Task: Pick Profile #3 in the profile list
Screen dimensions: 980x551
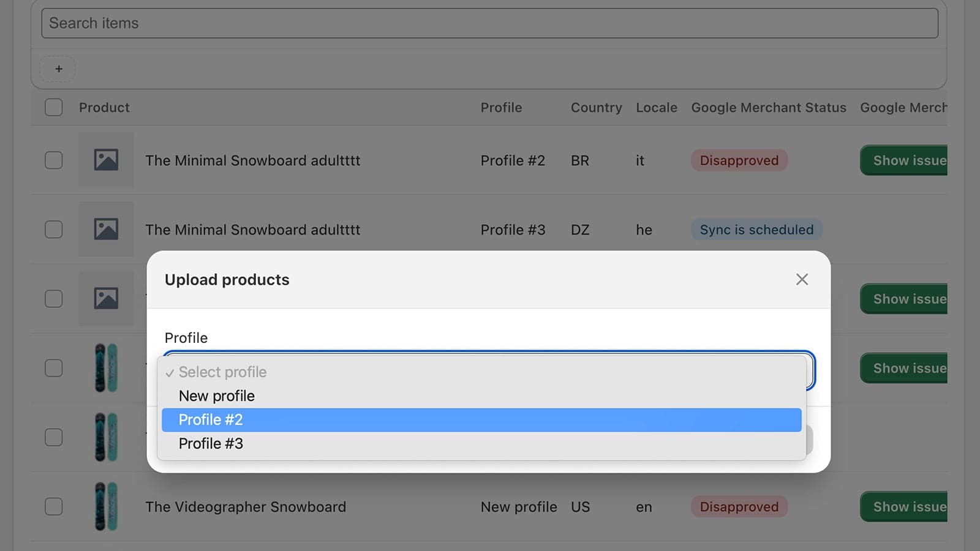Action: click(x=481, y=444)
